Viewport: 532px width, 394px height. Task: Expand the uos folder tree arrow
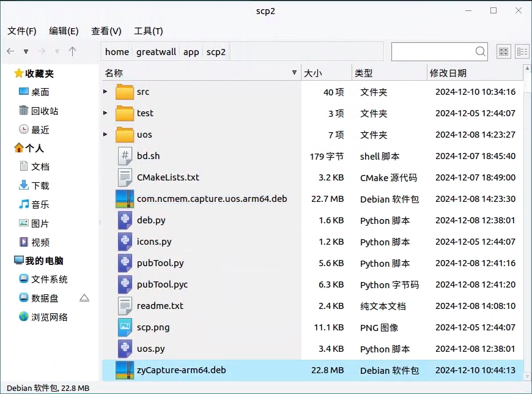point(105,135)
